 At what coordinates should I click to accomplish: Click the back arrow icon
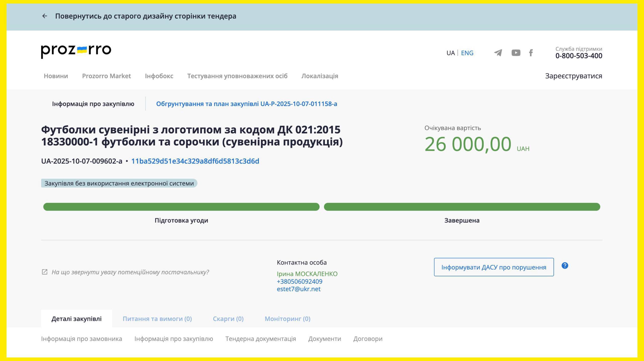[45, 16]
